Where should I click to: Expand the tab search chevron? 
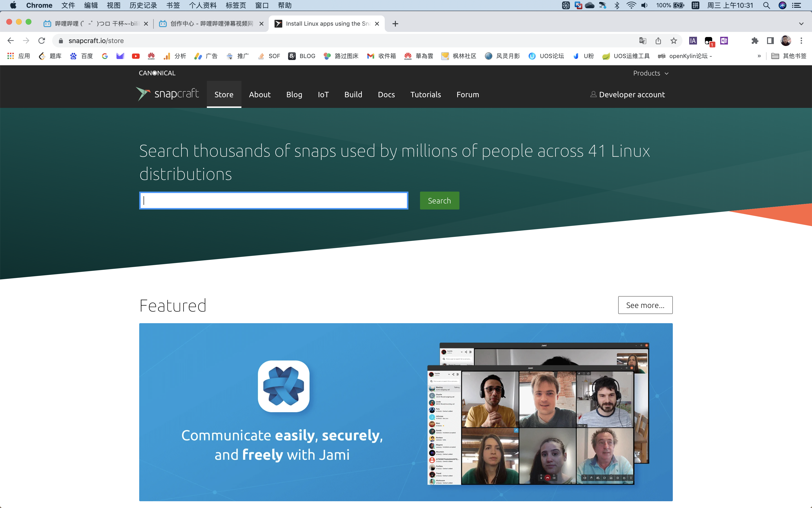click(801, 23)
